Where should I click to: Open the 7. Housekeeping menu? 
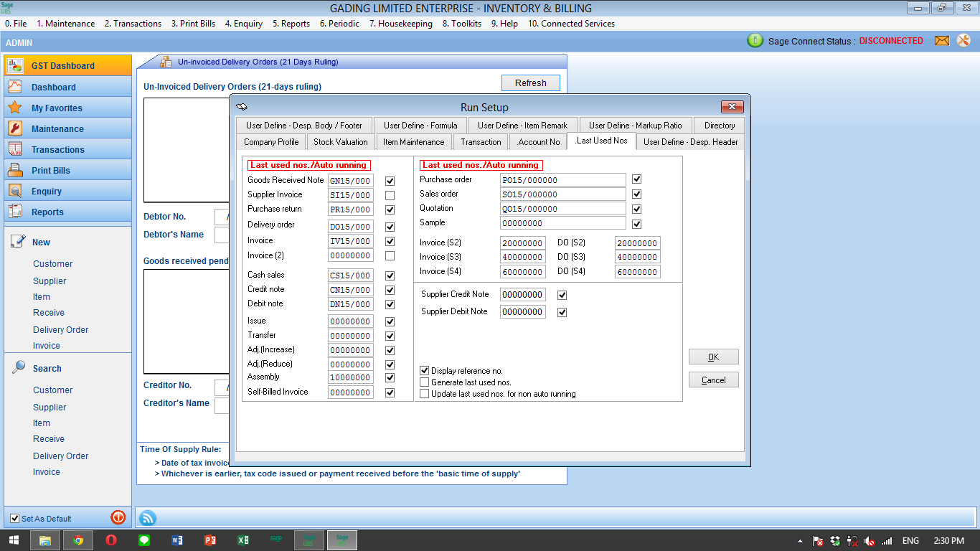point(401,24)
